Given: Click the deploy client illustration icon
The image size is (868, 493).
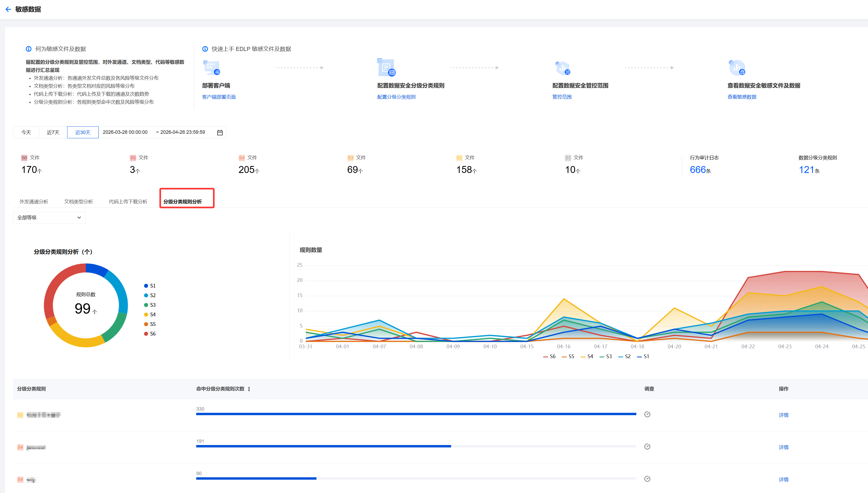Looking at the screenshot, I should point(212,67).
